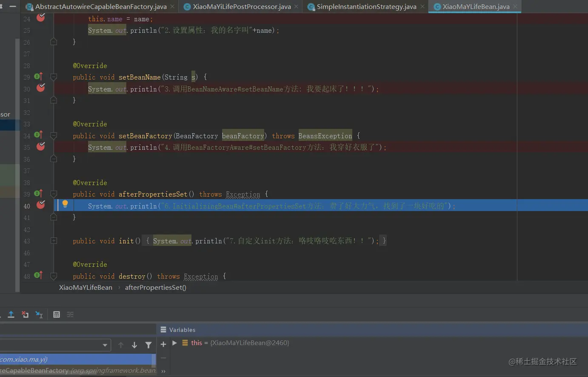Click afterPropertiesSet() breadcrumb
Viewport: 588px width, 377px height.
[156, 287]
